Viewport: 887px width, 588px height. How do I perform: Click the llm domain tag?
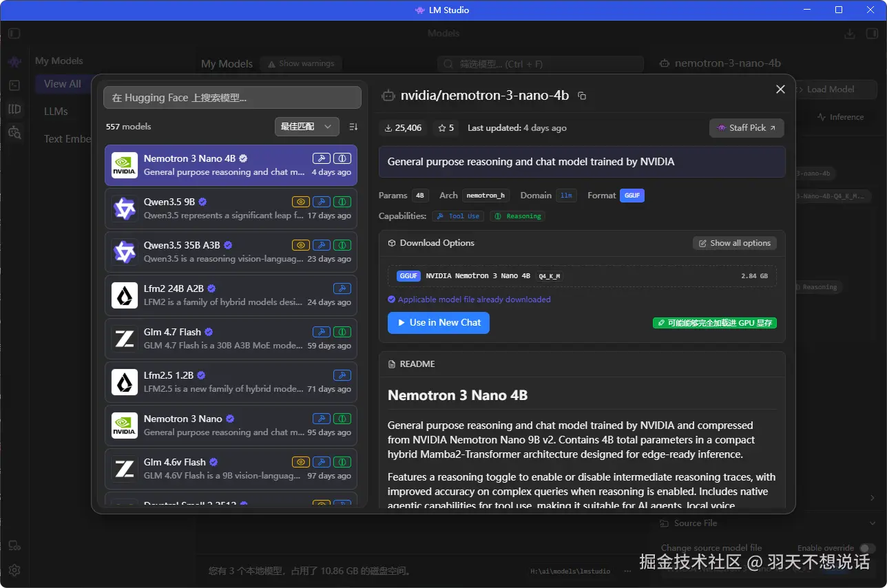tap(566, 196)
